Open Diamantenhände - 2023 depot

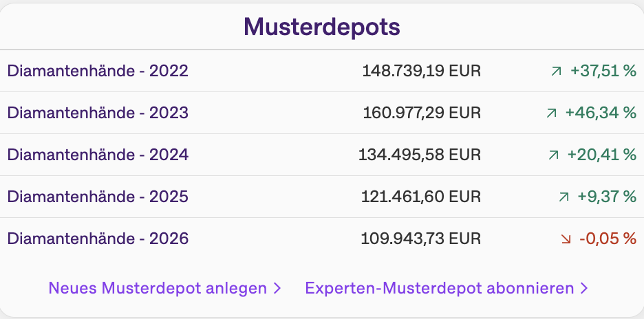[98, 113]
